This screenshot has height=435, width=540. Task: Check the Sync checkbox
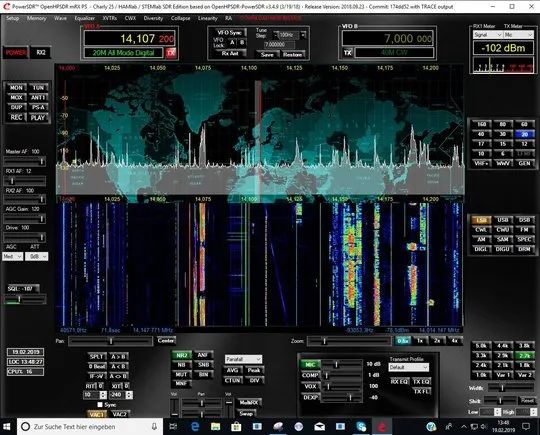coord(100,405)
